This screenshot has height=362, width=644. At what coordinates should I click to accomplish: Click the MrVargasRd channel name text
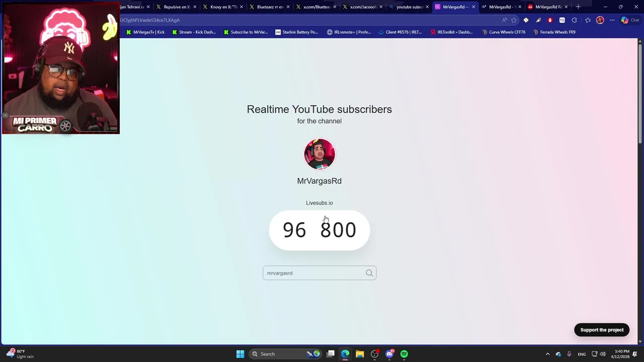tap(319, 181)
